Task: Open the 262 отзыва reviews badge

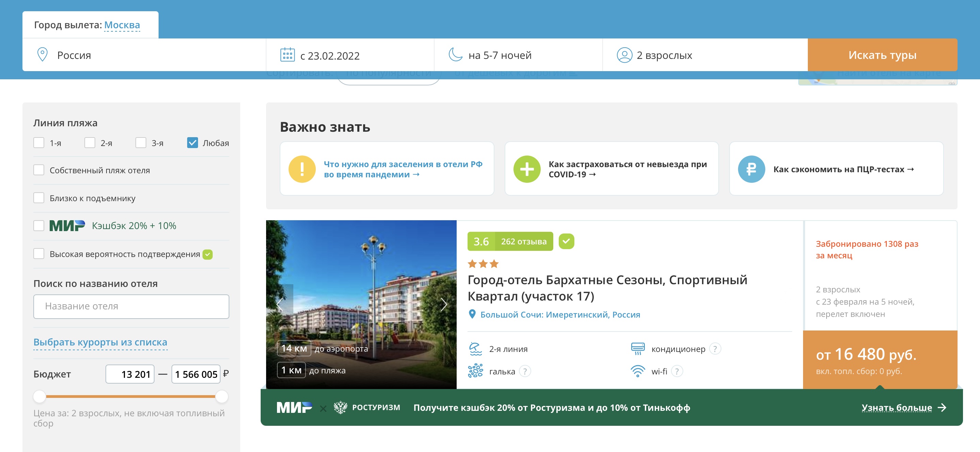Action: click(523, 241)
